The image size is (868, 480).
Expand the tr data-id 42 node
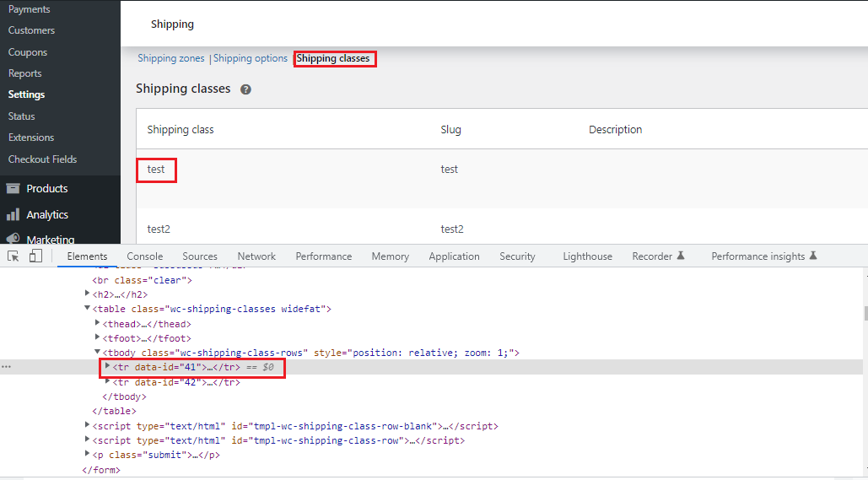(x=107, y=381)
